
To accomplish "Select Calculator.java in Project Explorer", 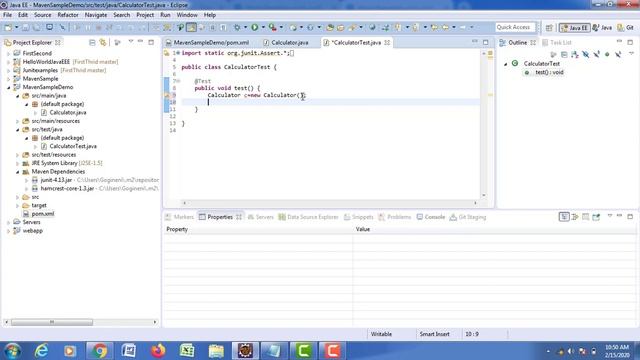I will [x=68, y=113].
